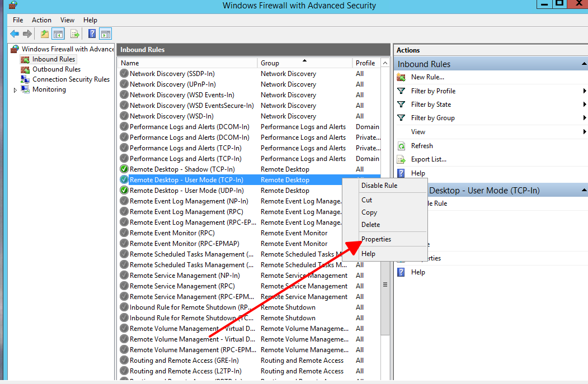The height and width of the screenshot is (384, 588).
Task: Choose Cut from context menu
Action: [x=385, y=200]
